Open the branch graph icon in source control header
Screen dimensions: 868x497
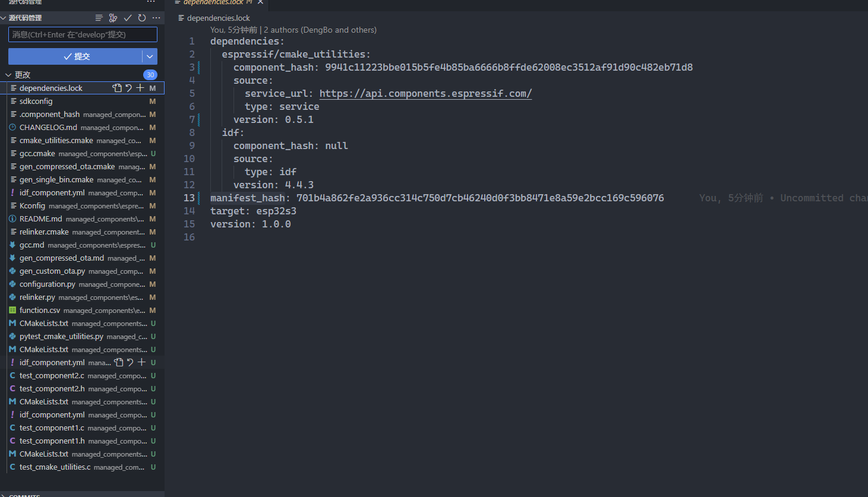coord(113,18)
